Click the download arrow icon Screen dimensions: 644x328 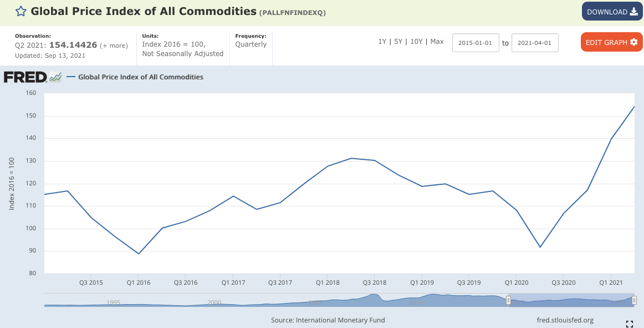click(632, 12)
